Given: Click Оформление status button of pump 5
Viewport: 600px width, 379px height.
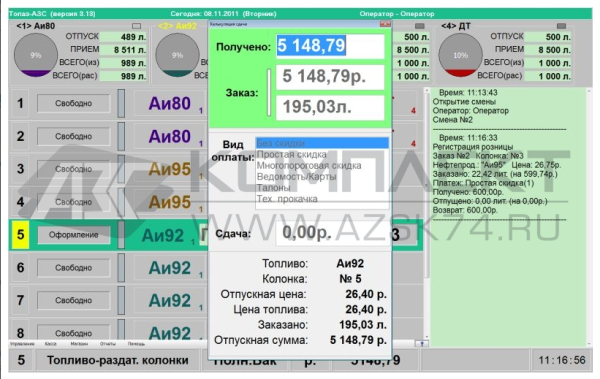Looking at the screenshot, I should tap(73, 235).
